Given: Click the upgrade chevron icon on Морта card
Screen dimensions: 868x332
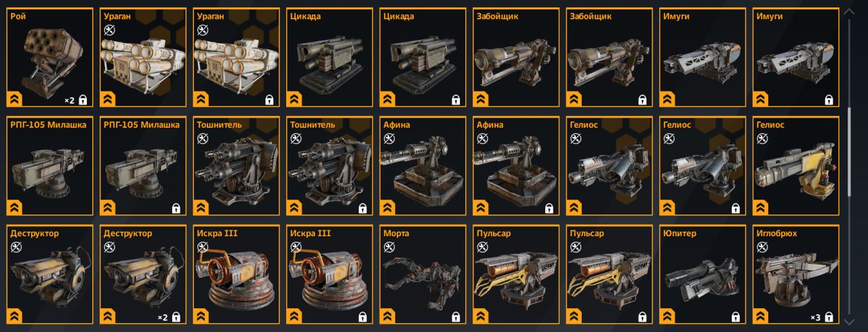Looking at the screenshot, I should click(388, 316).
